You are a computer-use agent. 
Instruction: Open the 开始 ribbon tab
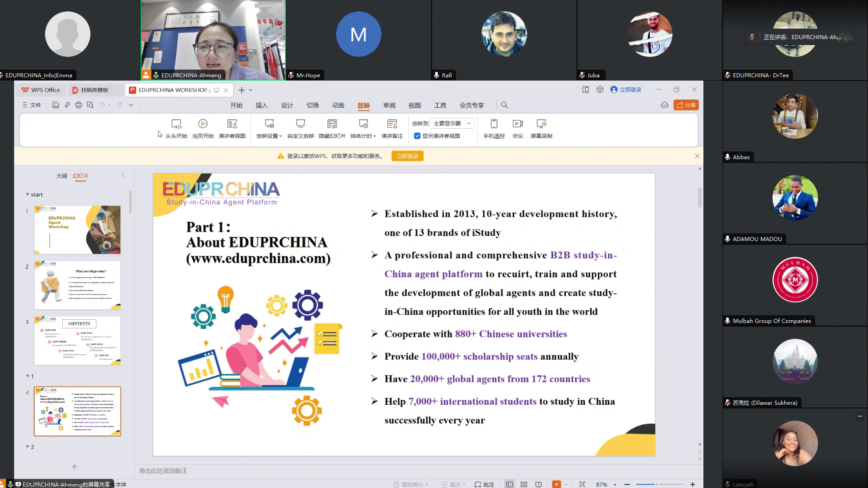(236, 105)
